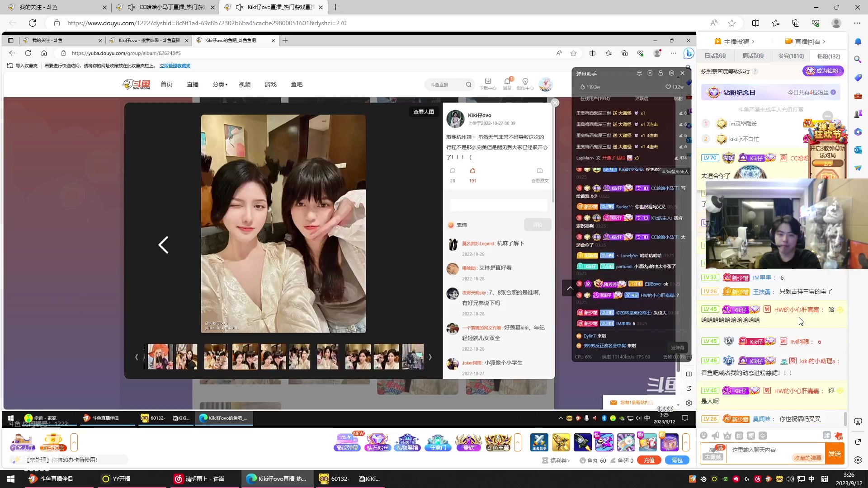This screenshot has width=868, height=488.
Task: Open the 斗鱼至尊 icon in gift bar
Action: coord(499,442)
